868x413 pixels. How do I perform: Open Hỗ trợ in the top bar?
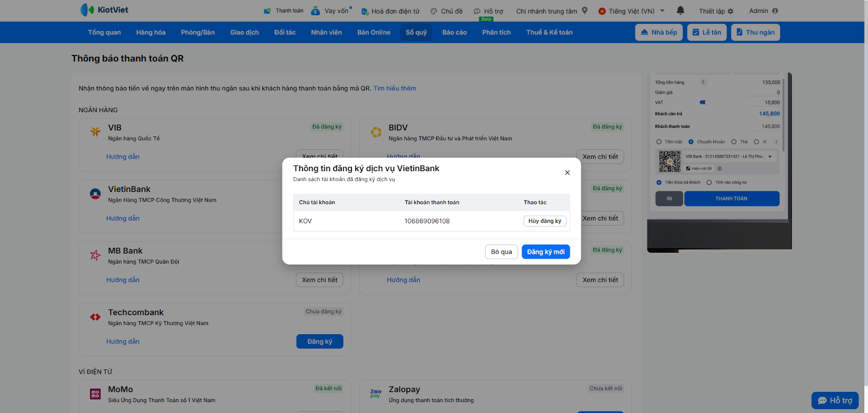click(x=488, y=11)
